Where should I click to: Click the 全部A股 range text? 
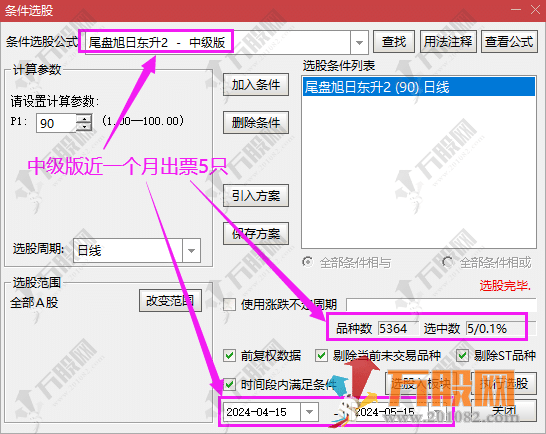(x=34, y=302)
